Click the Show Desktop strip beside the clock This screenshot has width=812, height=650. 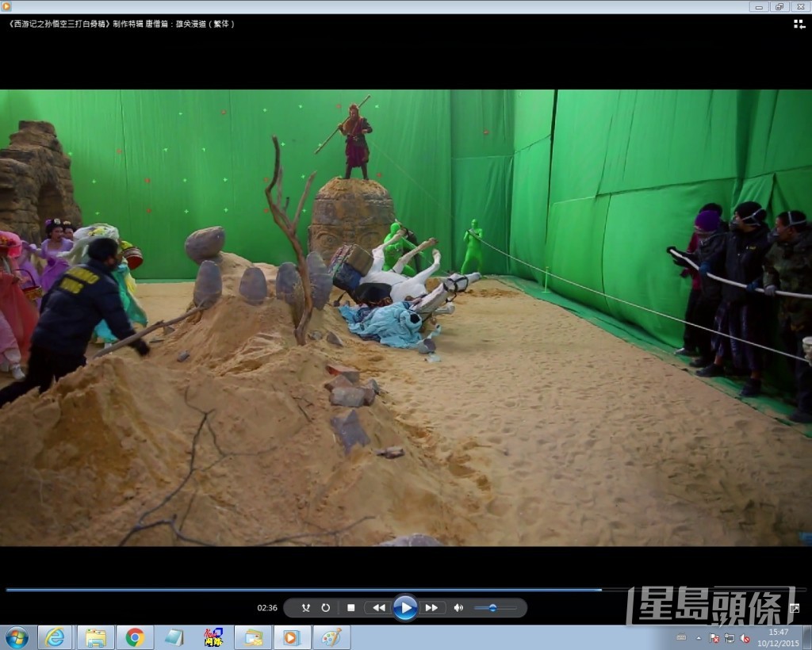point(808,637)
